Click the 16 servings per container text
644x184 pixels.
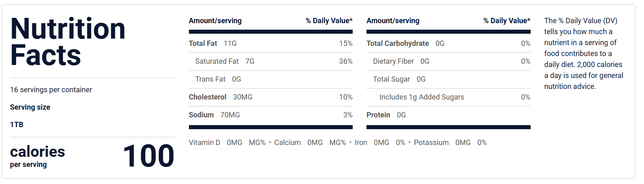click(x=51, y=90)
